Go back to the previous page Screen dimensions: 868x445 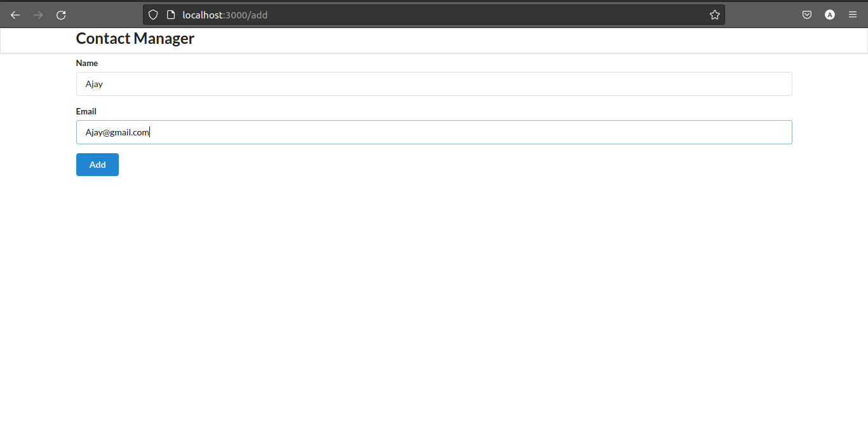15,15
